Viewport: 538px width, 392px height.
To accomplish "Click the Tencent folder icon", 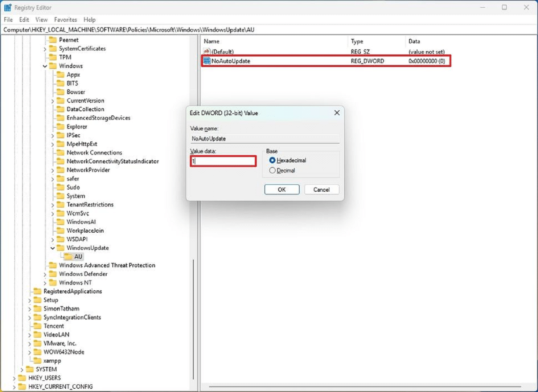I will point(37,326).
